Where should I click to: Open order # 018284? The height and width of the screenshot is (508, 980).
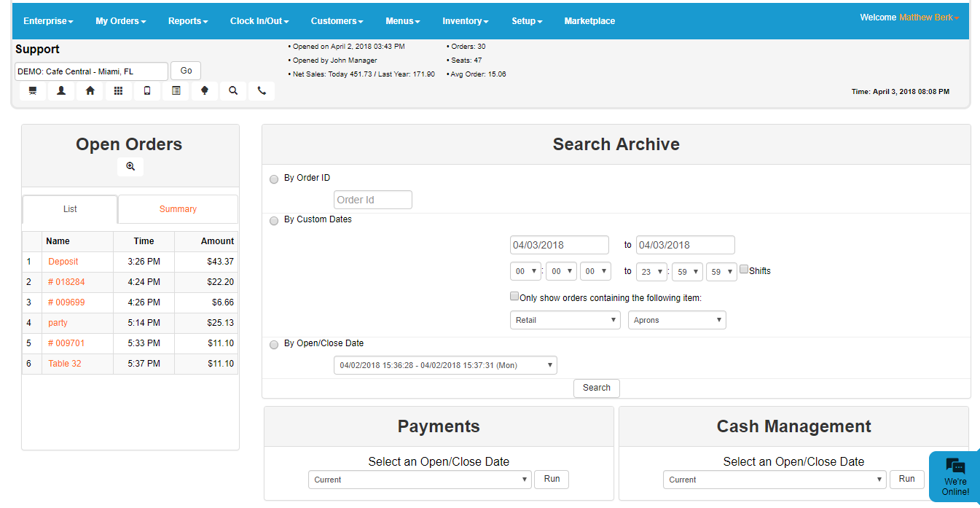click(x=66, y=282)
